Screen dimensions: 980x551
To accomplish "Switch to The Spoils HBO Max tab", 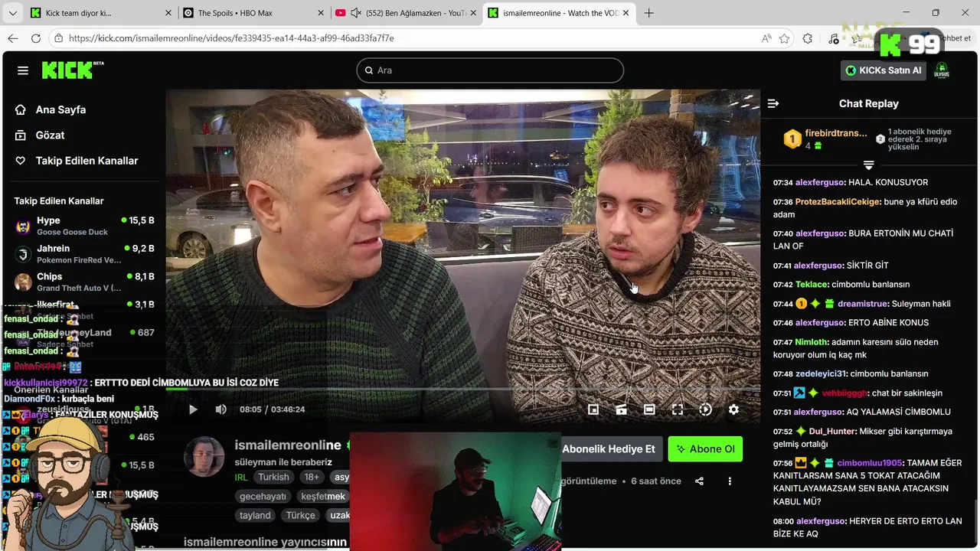I will pos(253,13).
